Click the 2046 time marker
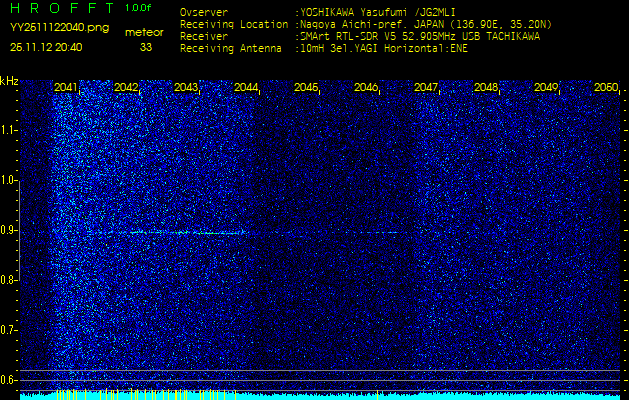629x400 pixels. pyautogui.click(x=366, y=87)
